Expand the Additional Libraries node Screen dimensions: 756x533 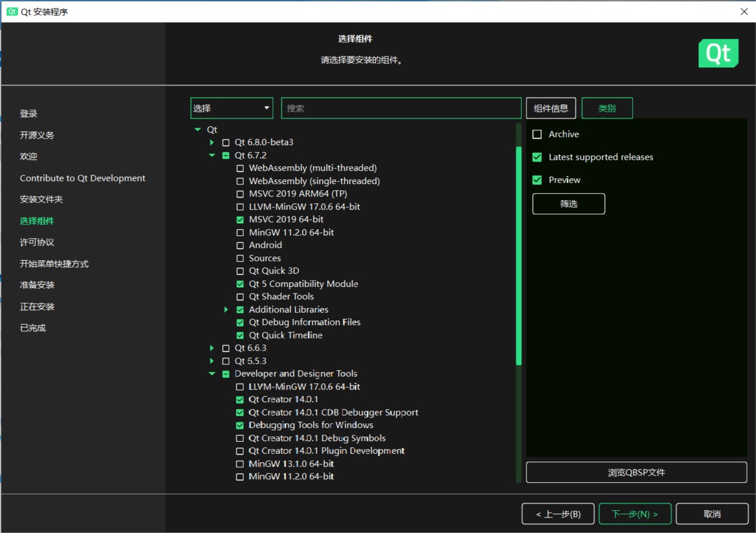coord(226,310)
